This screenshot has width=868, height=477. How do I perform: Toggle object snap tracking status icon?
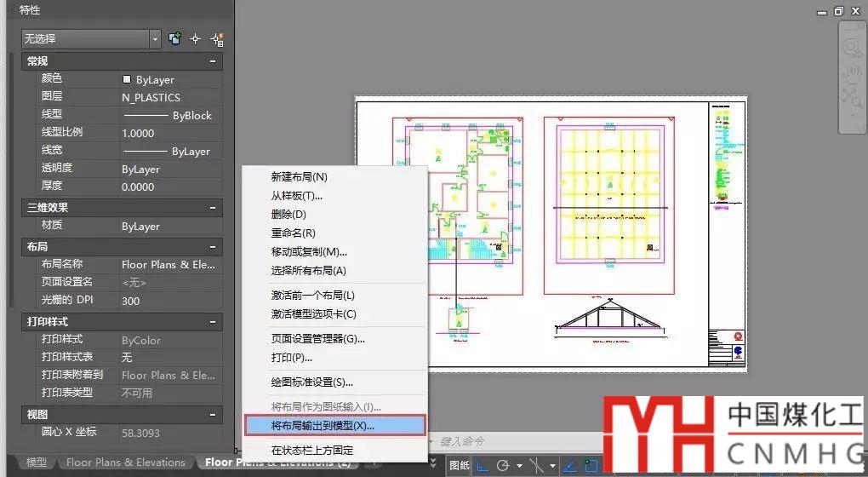[x=569, y=466]
